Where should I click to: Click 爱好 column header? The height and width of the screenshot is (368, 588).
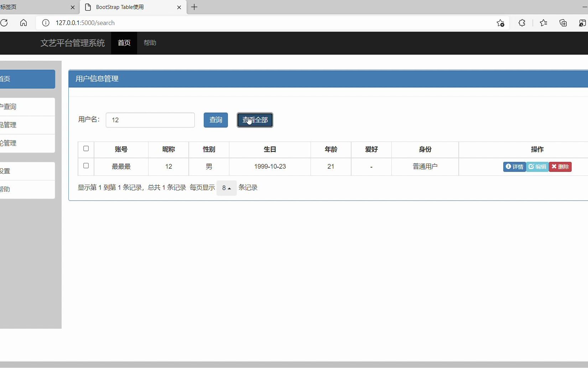click(x=371, y=149)
